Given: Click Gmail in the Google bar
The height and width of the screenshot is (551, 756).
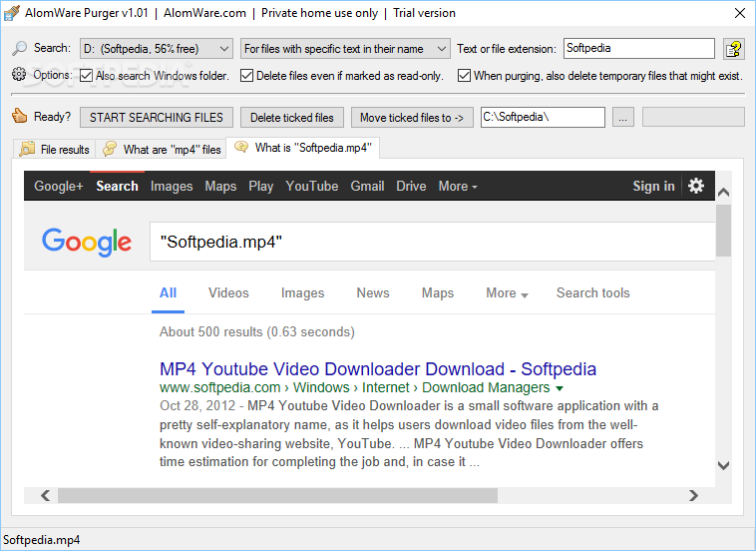Looking at the screenshot, I should [x=367, y=187].
